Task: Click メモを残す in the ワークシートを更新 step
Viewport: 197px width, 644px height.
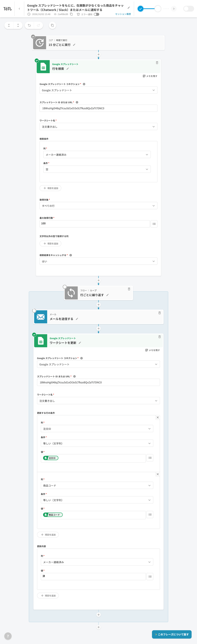Action: tap(153, 350)
